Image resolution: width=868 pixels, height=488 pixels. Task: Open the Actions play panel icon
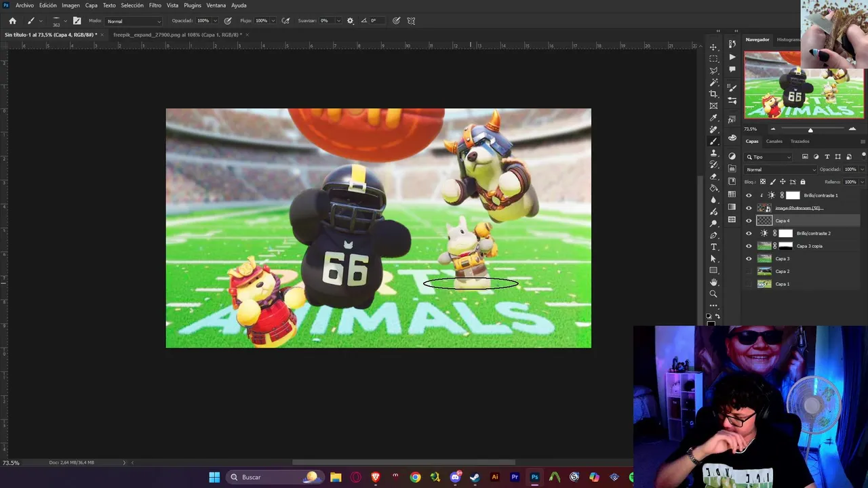(x=732, y=57)
